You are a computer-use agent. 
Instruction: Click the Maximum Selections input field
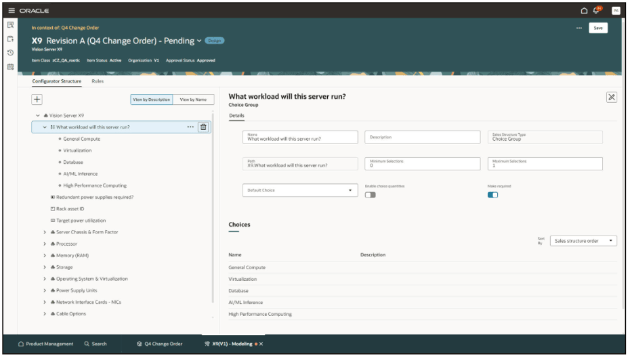[545, 164]
